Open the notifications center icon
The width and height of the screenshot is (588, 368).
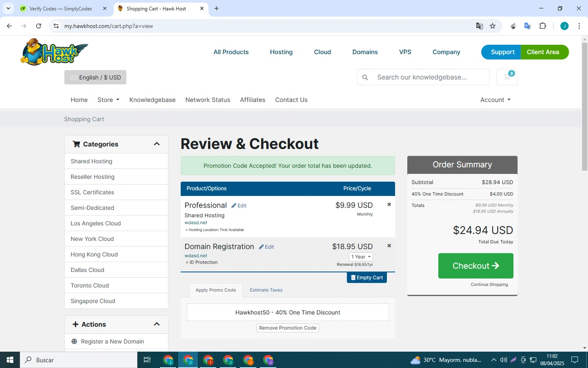[575, 360]
